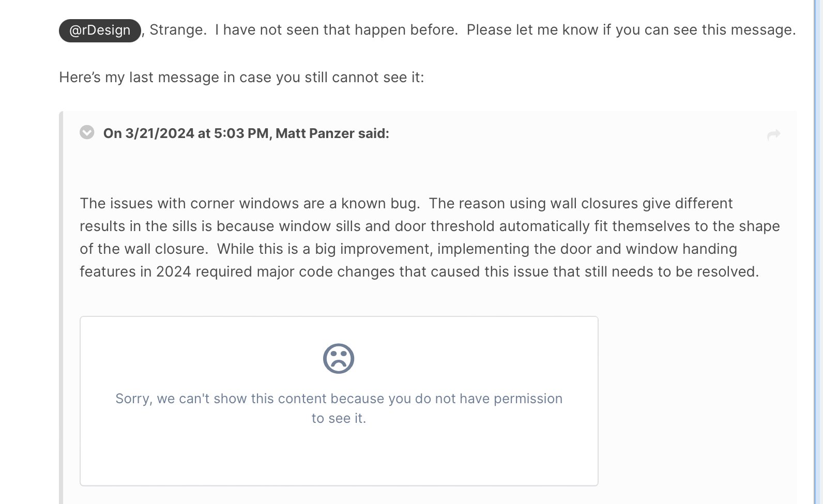Click the words "to see it." in the error box

[x=339, y=418]
